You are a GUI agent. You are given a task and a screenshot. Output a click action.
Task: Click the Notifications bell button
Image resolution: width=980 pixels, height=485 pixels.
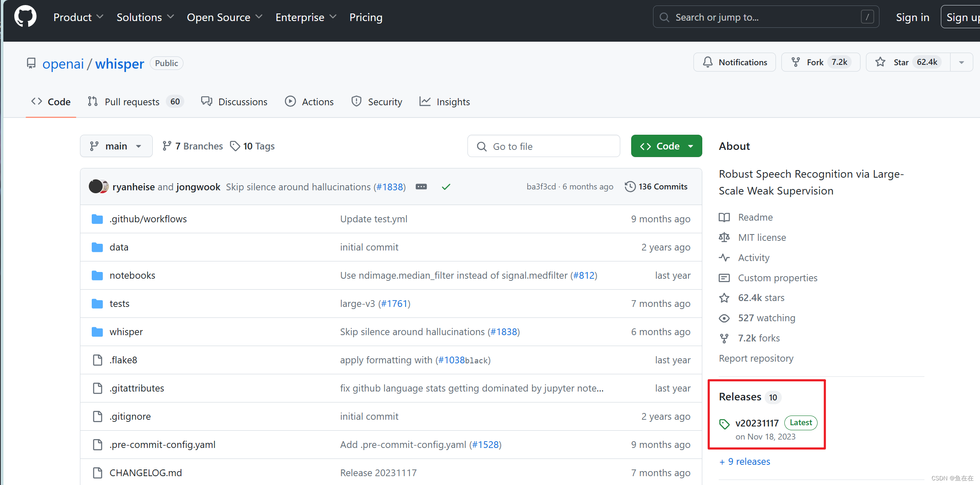coord(735,62)
